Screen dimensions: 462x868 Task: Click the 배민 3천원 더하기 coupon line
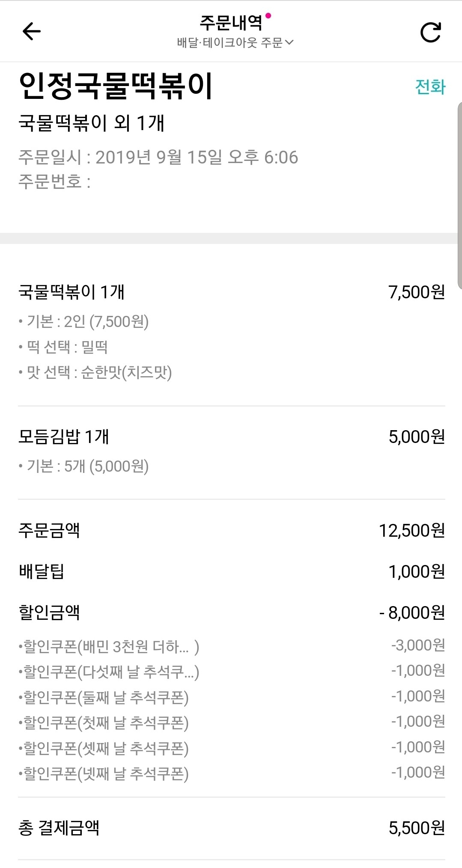coord(109,647)
